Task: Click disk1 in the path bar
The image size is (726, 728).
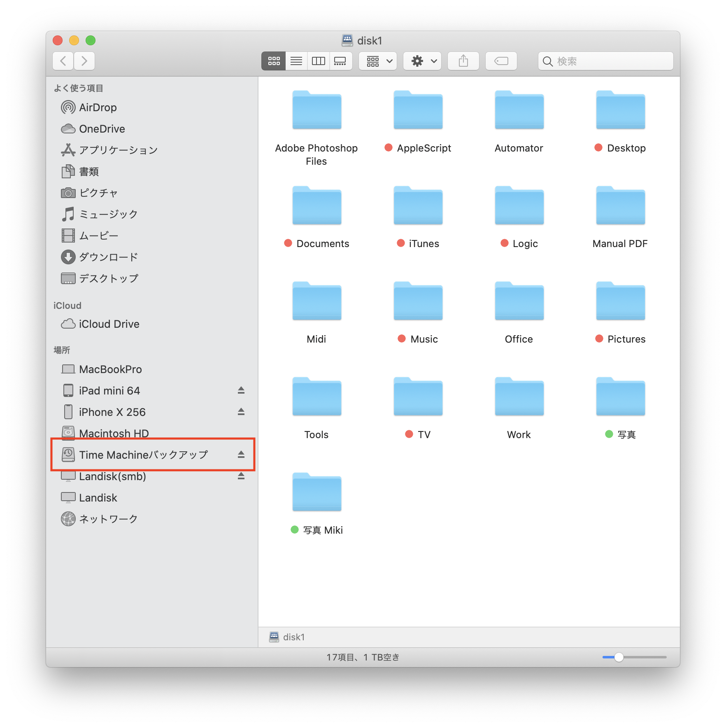Action: point(287,637)
